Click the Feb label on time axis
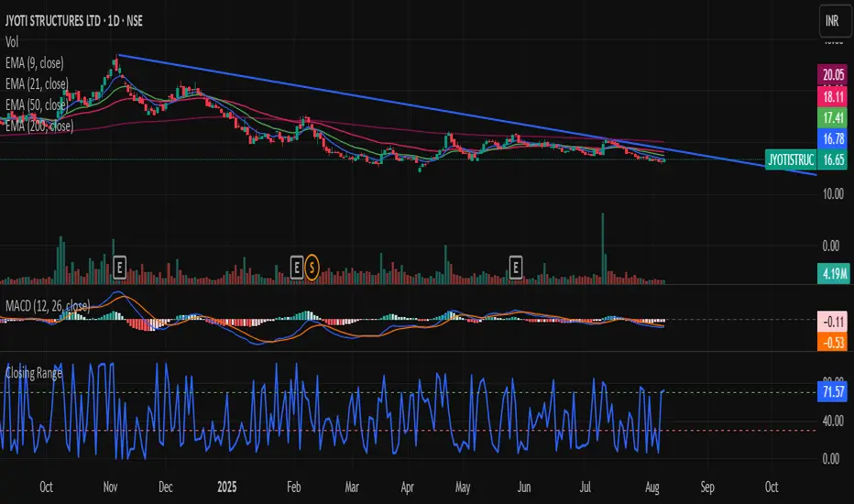The width and height of the screenshot is (854, 504). [x=293, y=487]
